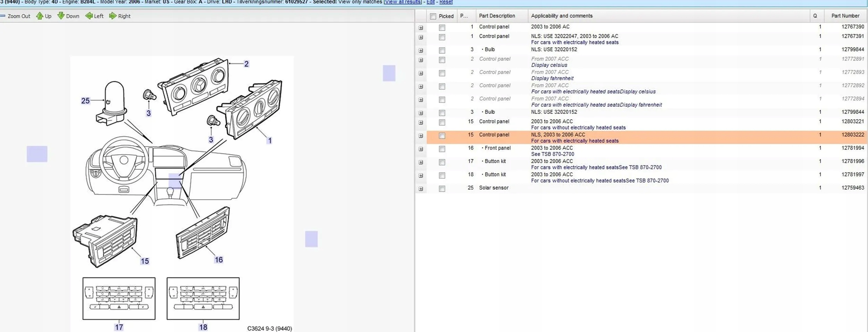This screenshot has width=868, height=332.
Task: Click "See TSB 870-2700" in Front panel row
Action: [553, 154]
